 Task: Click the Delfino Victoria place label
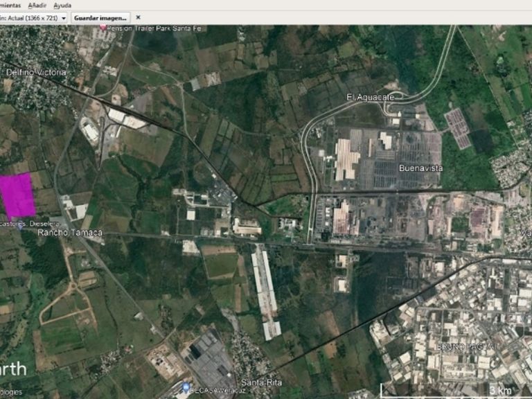tap(36, 73)
